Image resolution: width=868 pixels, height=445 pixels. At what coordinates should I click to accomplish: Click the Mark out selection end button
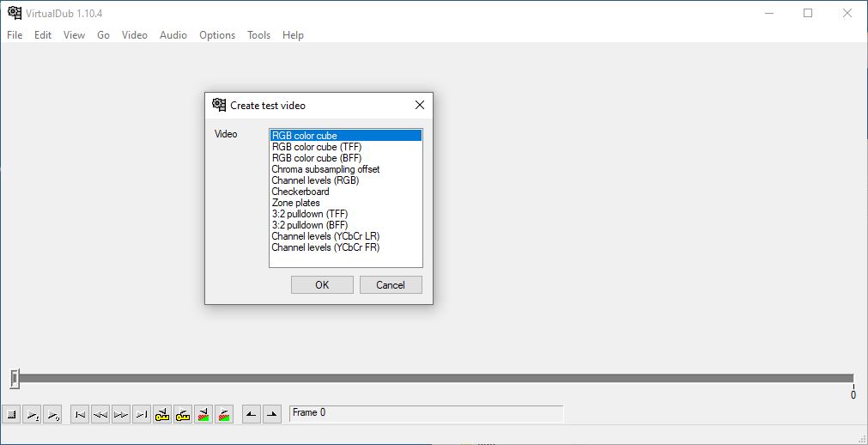pos(272,414)
